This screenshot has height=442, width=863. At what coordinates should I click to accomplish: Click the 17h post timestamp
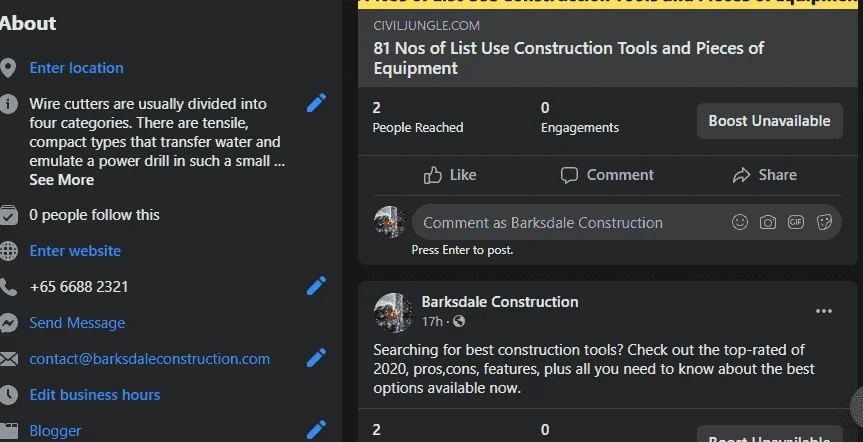(x=432, y=321)
